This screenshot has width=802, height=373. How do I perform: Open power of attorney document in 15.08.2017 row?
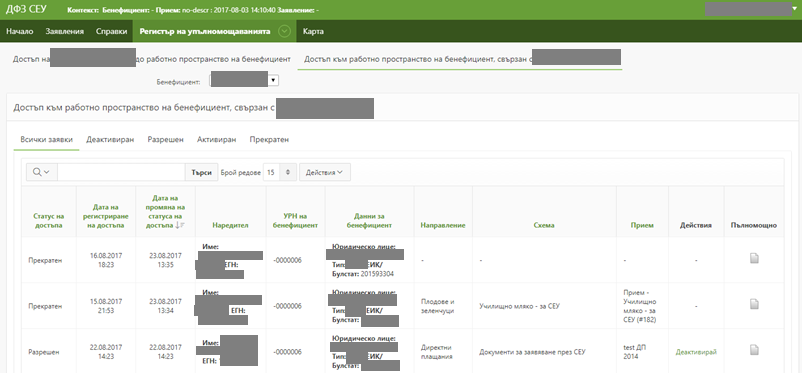point(754,304)
